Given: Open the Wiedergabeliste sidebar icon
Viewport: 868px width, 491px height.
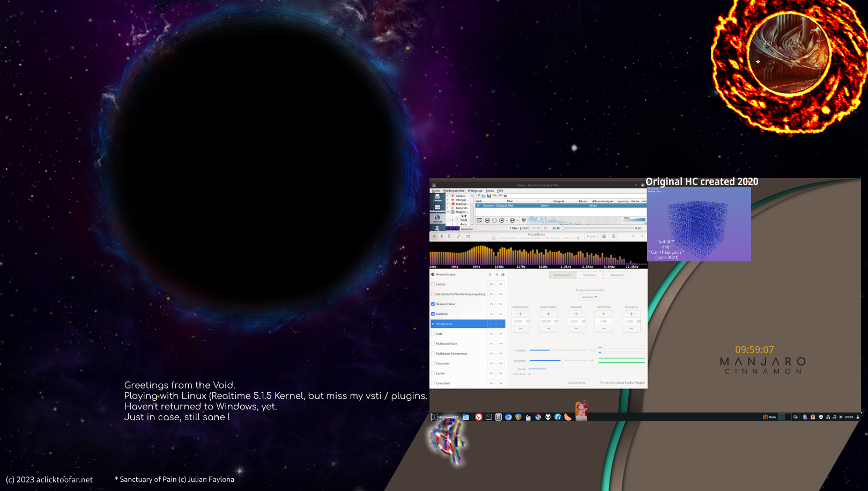Looking at the screenshot, I should [437, 208].
